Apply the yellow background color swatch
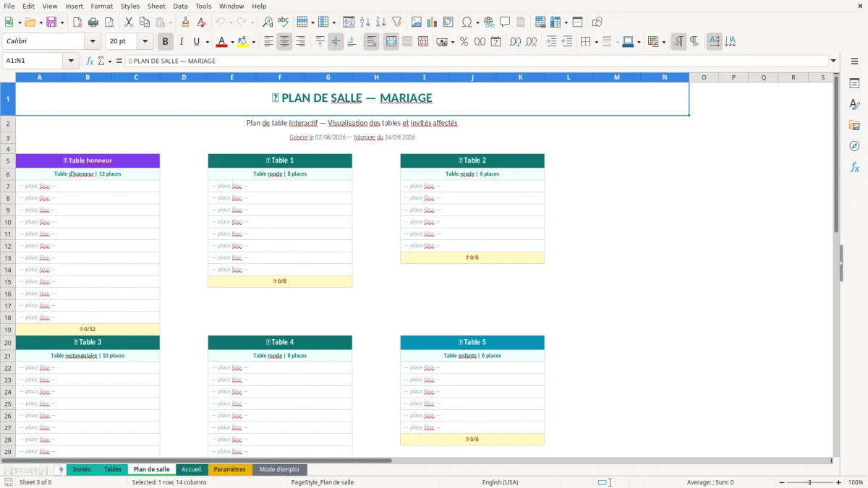Viewport: 868px width, 488px height. (x=243, y=42)
